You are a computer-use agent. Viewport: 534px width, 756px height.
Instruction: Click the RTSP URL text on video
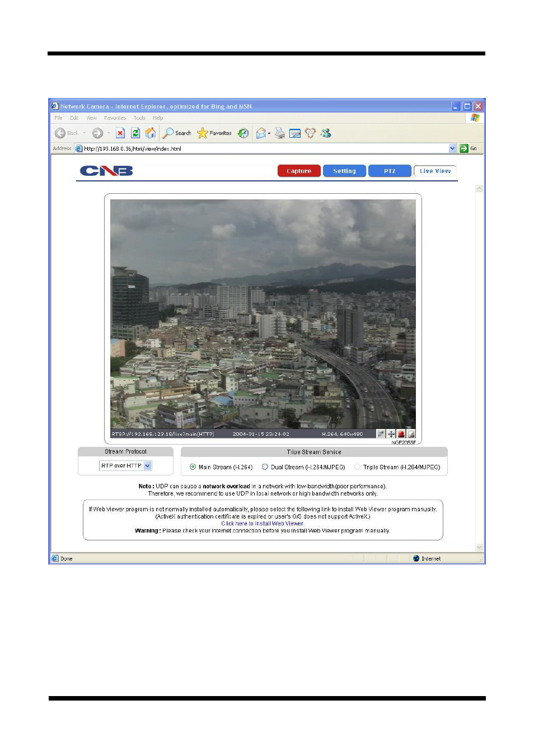click(x=163, y=434)
